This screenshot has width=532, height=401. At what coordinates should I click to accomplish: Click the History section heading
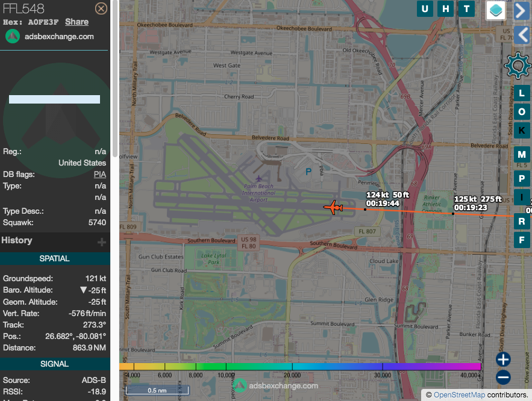click(17, 240)
